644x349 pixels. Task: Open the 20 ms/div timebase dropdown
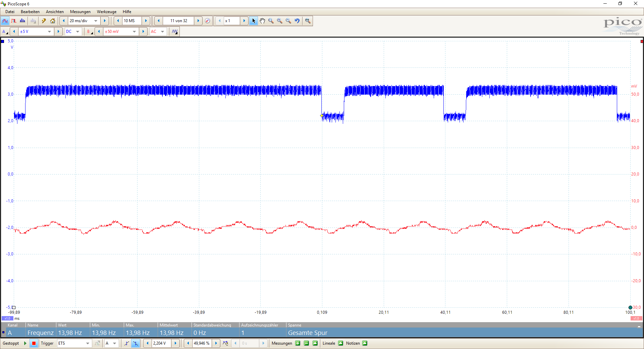point(96,21)
